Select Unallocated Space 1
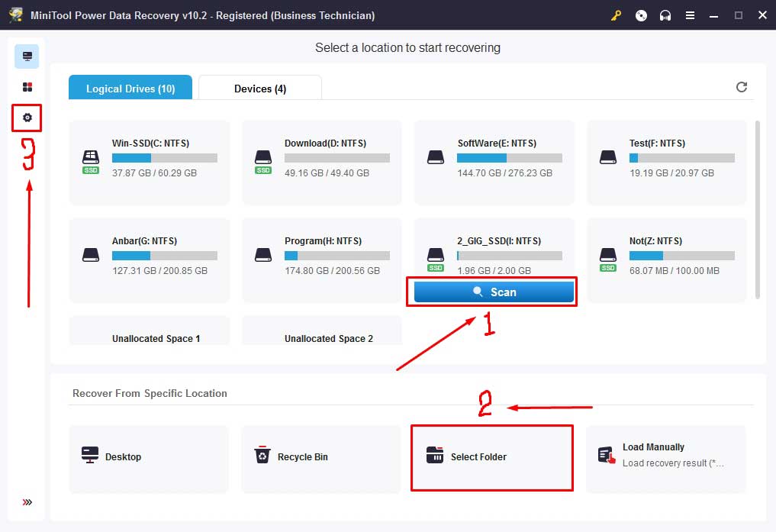This screenshot has height=532, width=776. (x=150, y=330)
